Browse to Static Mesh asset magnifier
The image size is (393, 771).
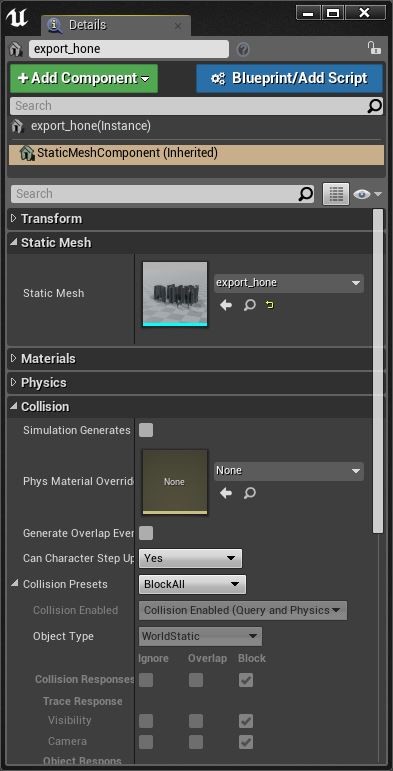[x=250, y=306]
